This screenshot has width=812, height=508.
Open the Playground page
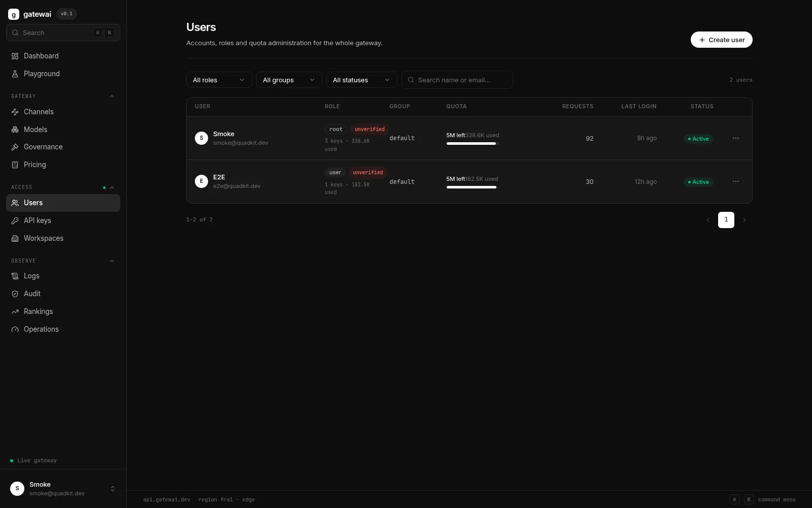[x=63, y=74]
